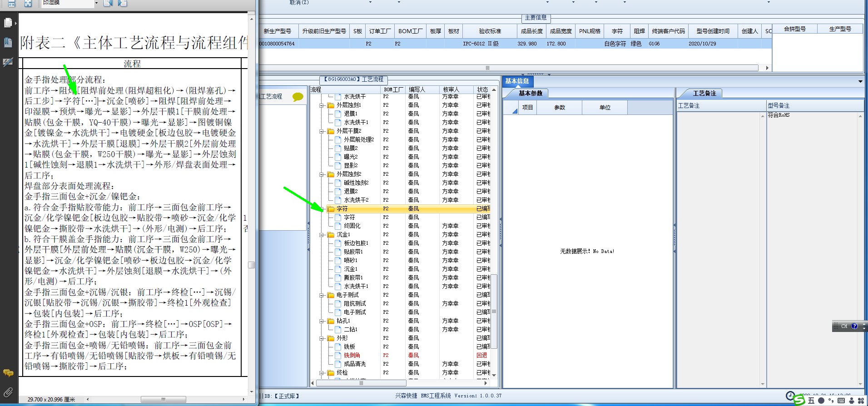The image size is (868, 406).
Task: Open the bookmarks panel in PDF viewer
Action: [x=8, y=42]
